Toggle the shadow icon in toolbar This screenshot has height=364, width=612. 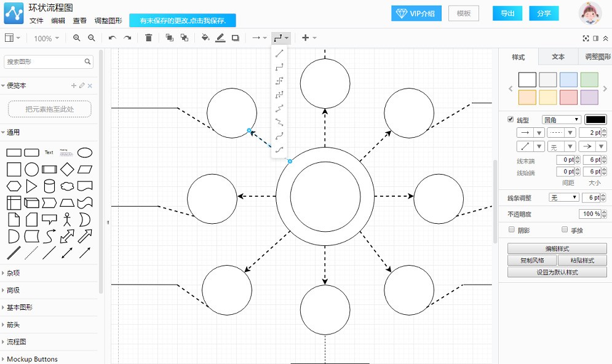tap(236, 38)
